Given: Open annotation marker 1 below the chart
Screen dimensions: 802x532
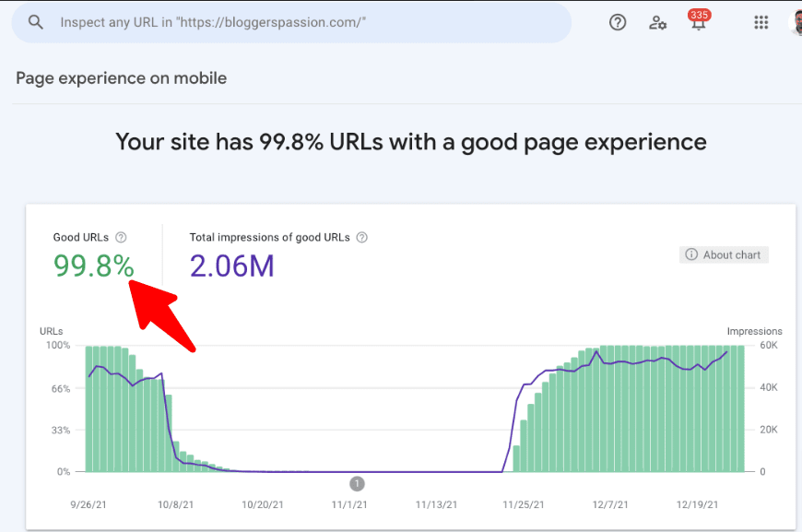Looking at the screenshot, I should 357,482.
